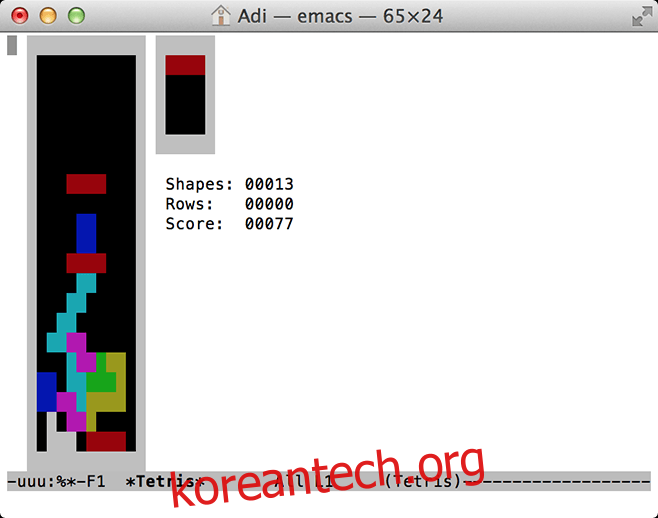Click the '*Tetris*' buffer name in mode line

tap(165, 481)
